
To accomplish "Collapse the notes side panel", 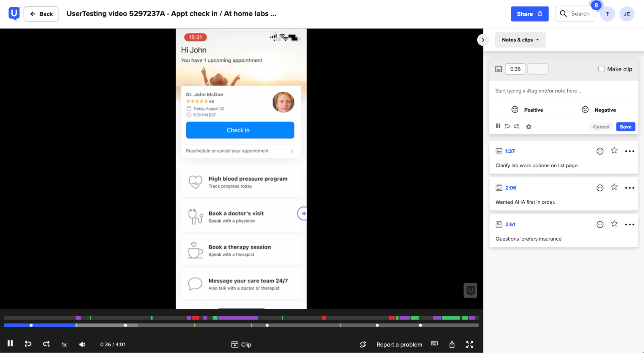I will 483,40.
